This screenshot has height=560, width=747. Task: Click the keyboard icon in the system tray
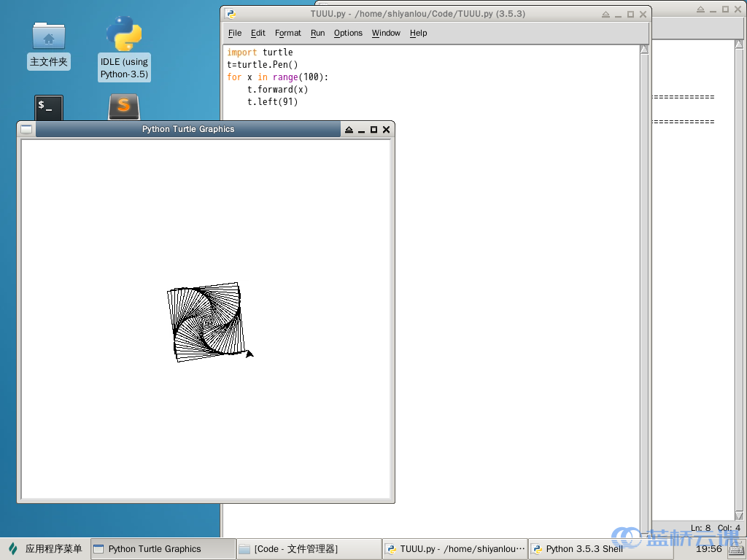point(735,549)
